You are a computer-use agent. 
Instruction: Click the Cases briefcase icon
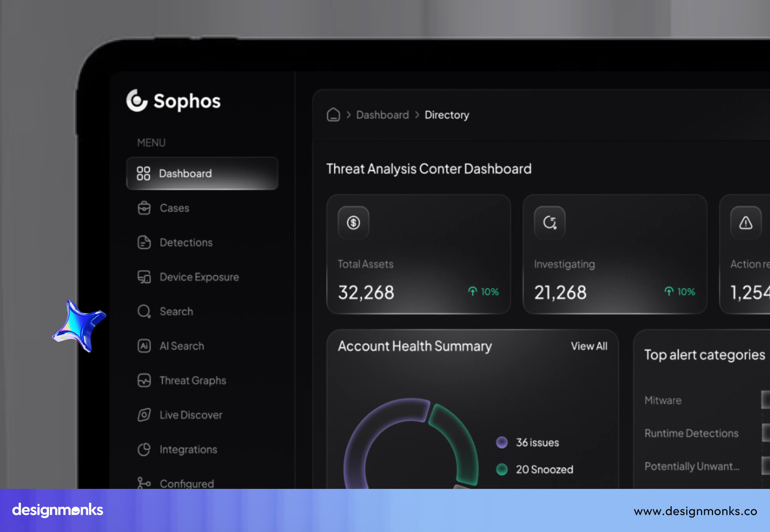pyautogui.click(x=144, y=208)
